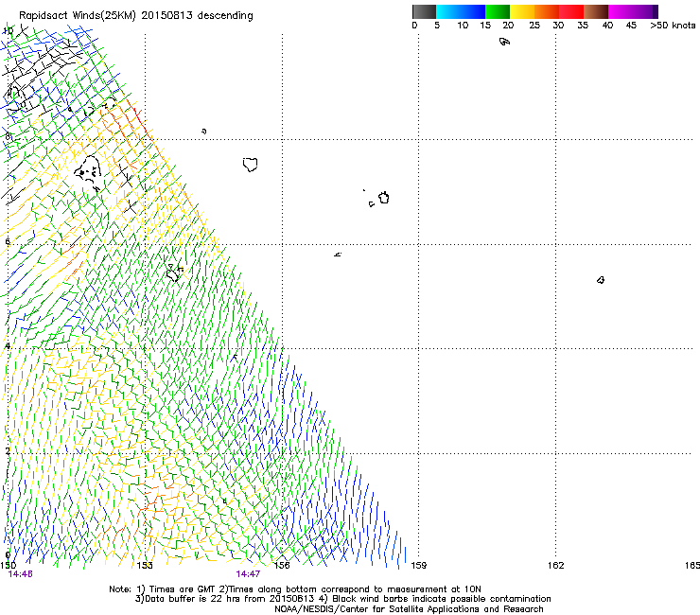Click the '15' legend scale label
700x615 pixels.
click(485, 26)
